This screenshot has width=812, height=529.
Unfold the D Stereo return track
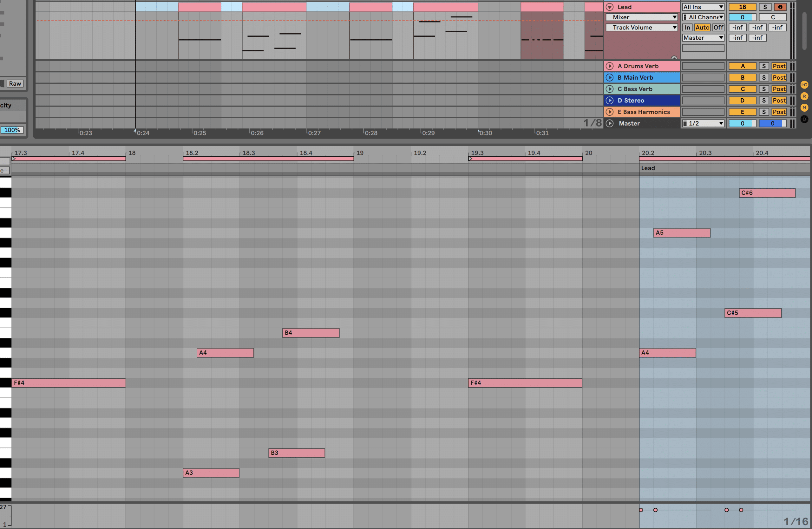(610, 101)
